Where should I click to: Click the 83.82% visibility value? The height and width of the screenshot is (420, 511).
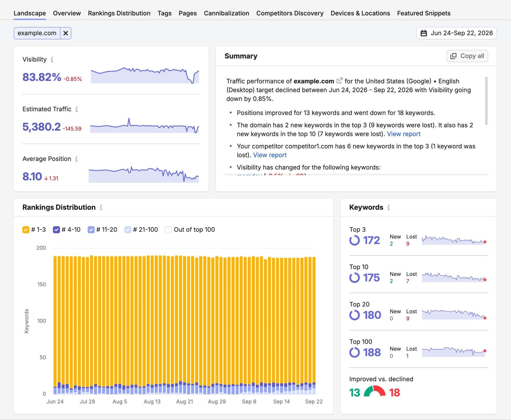click(42, 77)
